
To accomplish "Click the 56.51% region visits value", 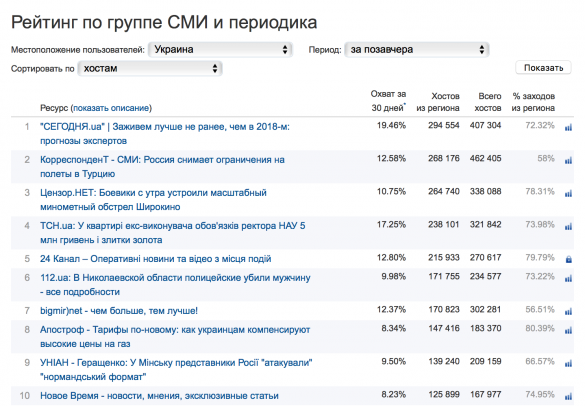I will coord(540,309).
